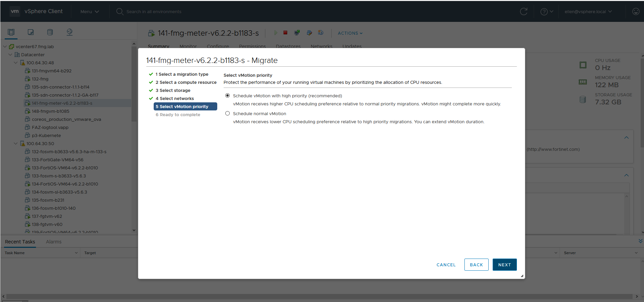Click step 5 Select vMotion priority
This screenshot has width=644, height=302.
185,106
